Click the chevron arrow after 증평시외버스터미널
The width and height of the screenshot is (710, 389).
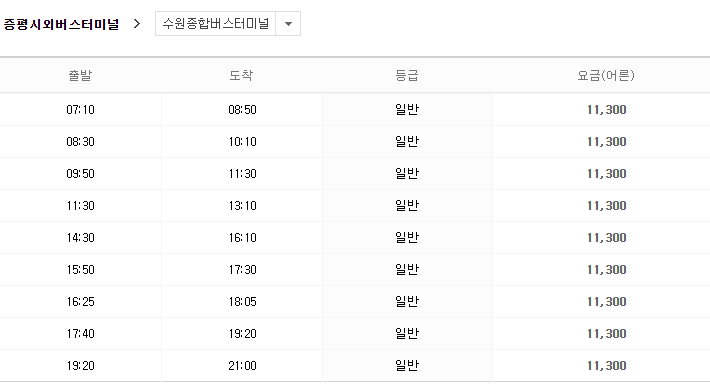pyautogui.click(x=137, y=24)
